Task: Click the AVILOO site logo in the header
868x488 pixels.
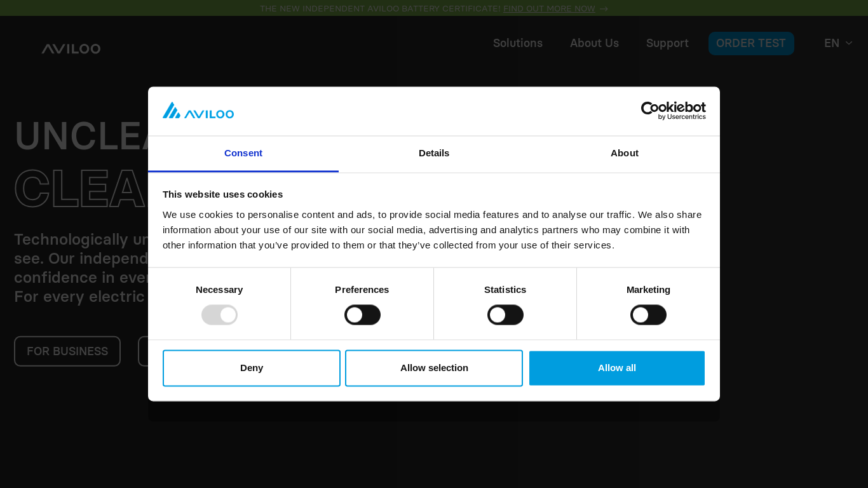Action: pos(71,49)
